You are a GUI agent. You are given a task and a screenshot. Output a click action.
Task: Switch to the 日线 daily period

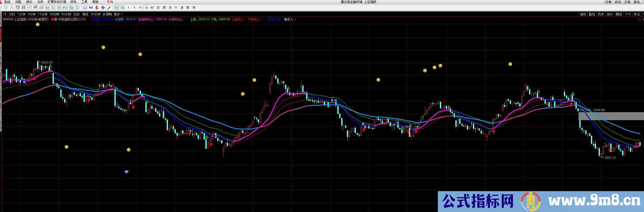point(77,14)
